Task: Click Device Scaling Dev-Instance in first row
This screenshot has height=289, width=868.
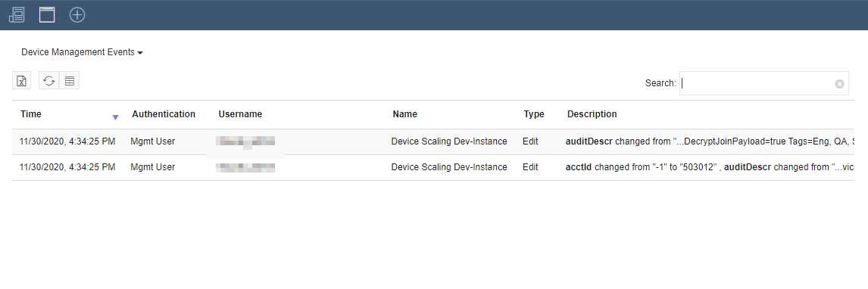Action: click(449, 141)
